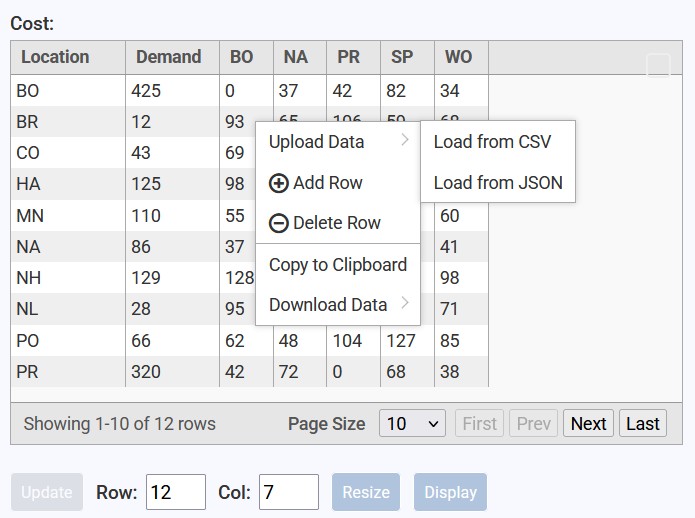Screen dimensions: 695x518
Task: Click the First page button
Action: [479, 423]
